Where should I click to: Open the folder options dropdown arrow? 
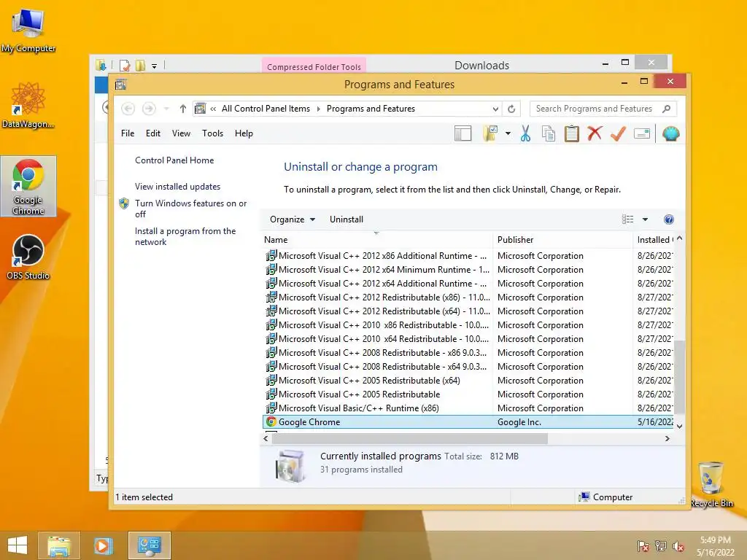click(x=508, y=134)
